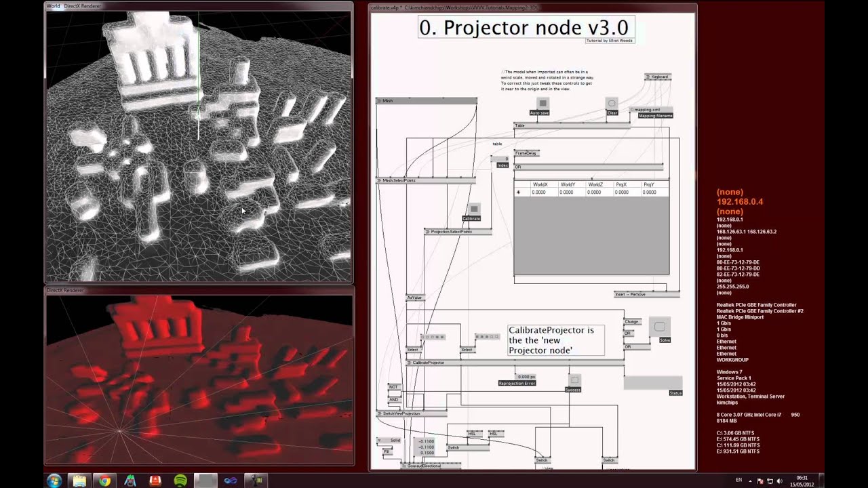Image resolution: width=868 pixels, height=488 pixels.
Task: Click the radio strip above the right Select node
Action: (487, 336)
